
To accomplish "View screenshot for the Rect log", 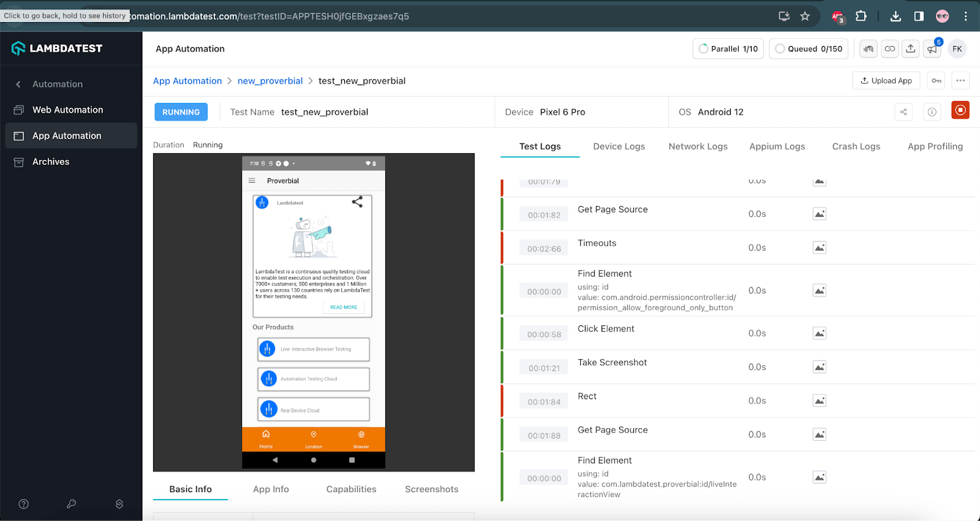I will 820,401.
